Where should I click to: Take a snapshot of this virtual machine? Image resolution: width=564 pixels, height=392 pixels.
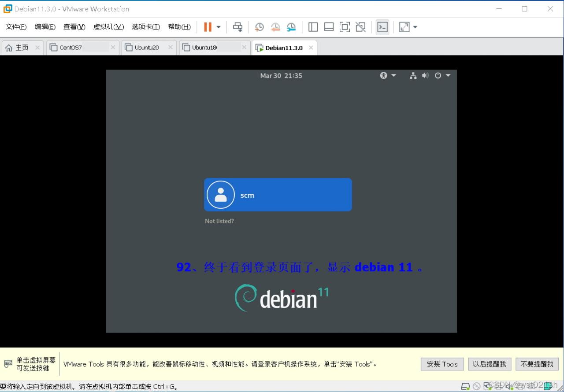point(260,27)
